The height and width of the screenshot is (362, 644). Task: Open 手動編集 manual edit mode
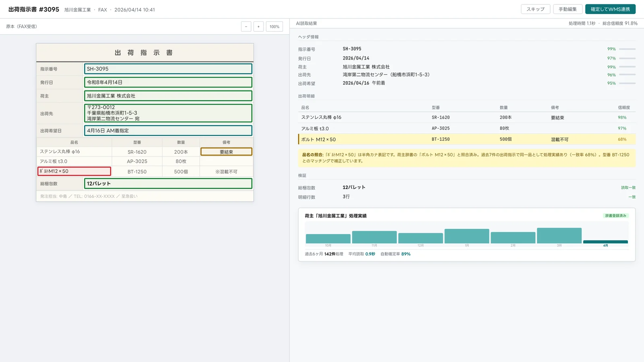click(x=568, y=9)
